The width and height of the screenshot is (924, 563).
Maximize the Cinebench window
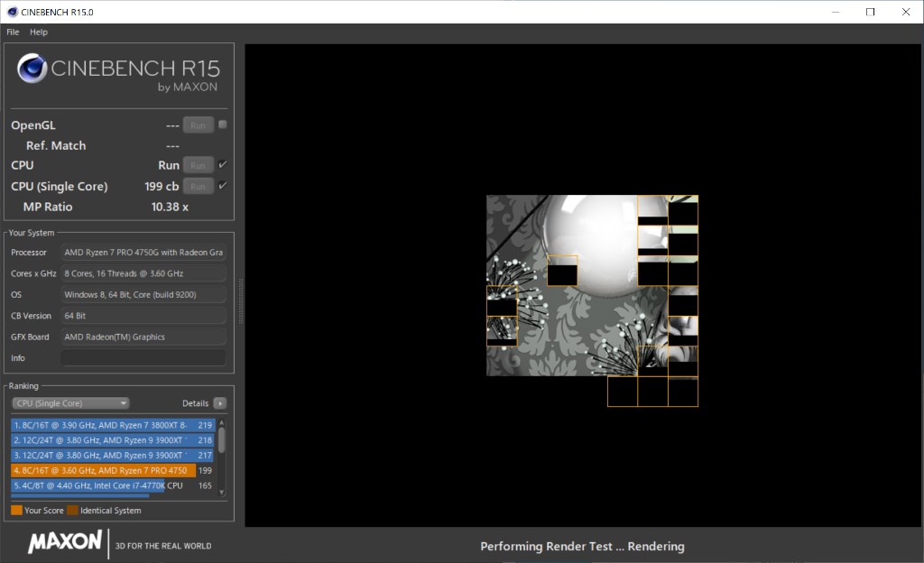click(x=870, y=12)
